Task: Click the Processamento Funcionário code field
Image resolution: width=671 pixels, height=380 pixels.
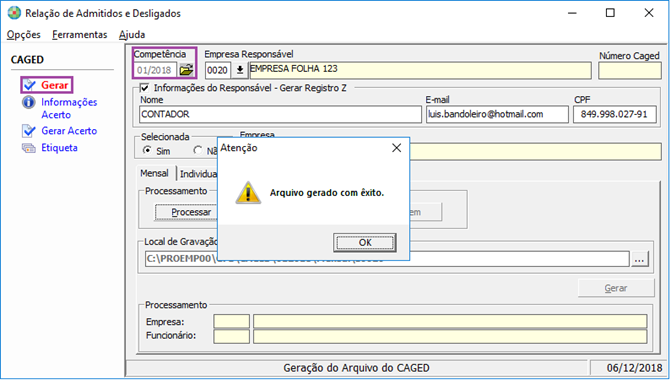Action: [x=232, y=336]
